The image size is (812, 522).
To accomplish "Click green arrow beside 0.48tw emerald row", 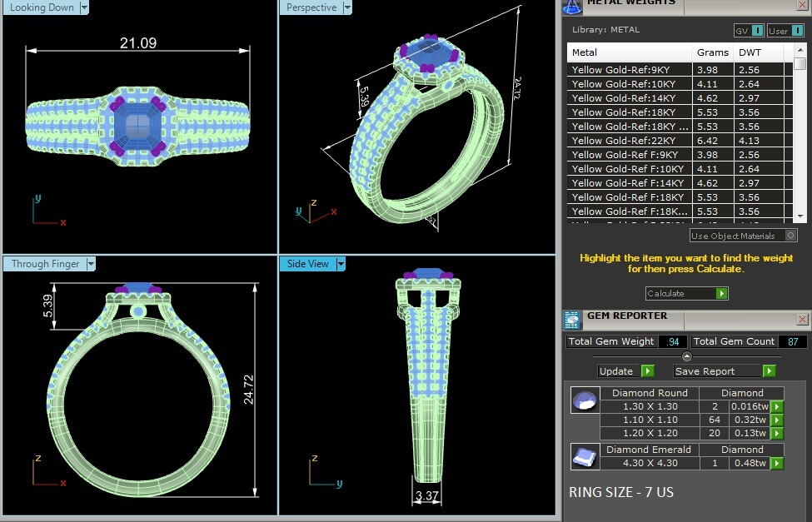I will (777, 463).
